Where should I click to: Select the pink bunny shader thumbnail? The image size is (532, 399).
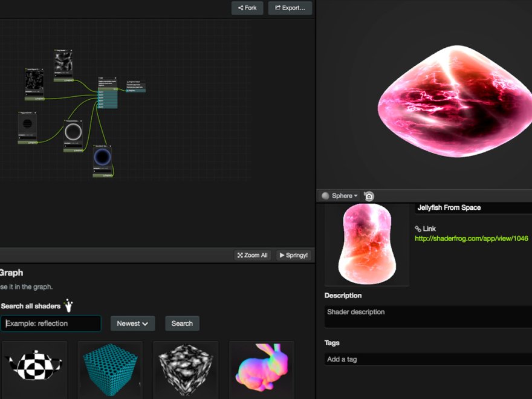coord(262,369)
